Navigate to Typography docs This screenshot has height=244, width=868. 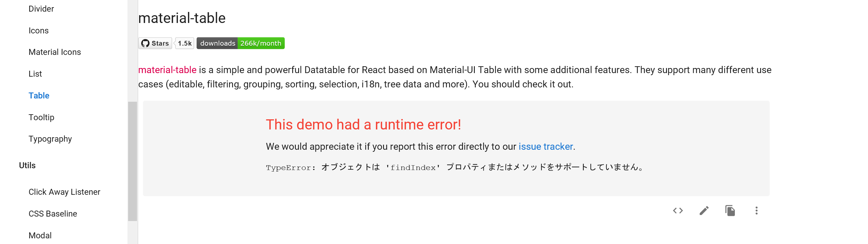50,139
